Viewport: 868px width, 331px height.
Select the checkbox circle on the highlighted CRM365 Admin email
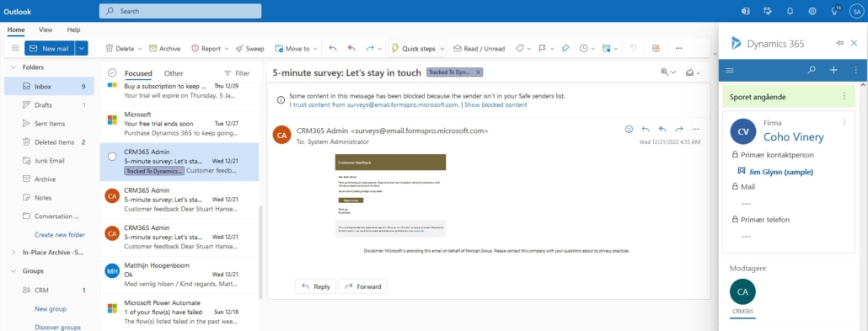click(x=112, y=157)
